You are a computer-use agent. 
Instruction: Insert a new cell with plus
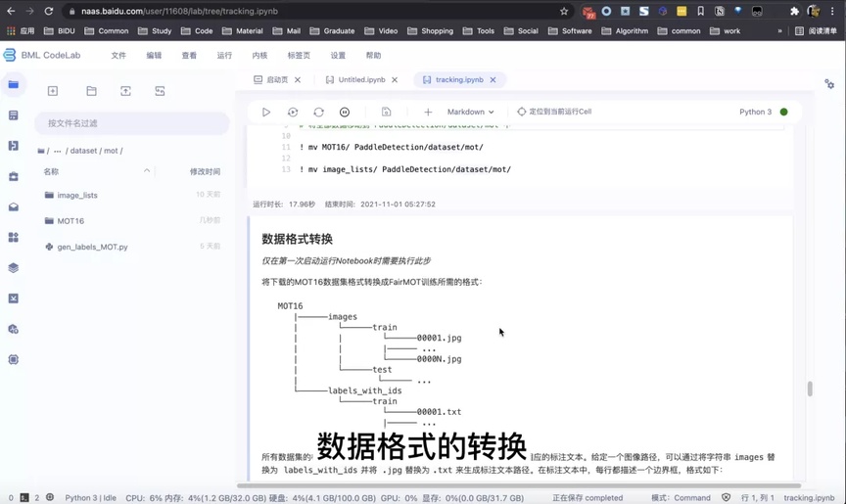click(428, 113)
